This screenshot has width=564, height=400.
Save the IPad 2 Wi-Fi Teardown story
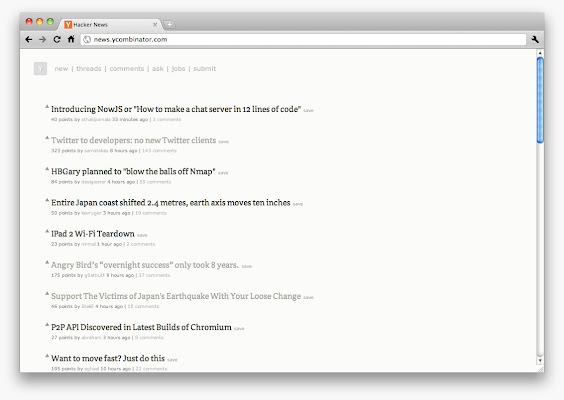click(x=142, y=235)
